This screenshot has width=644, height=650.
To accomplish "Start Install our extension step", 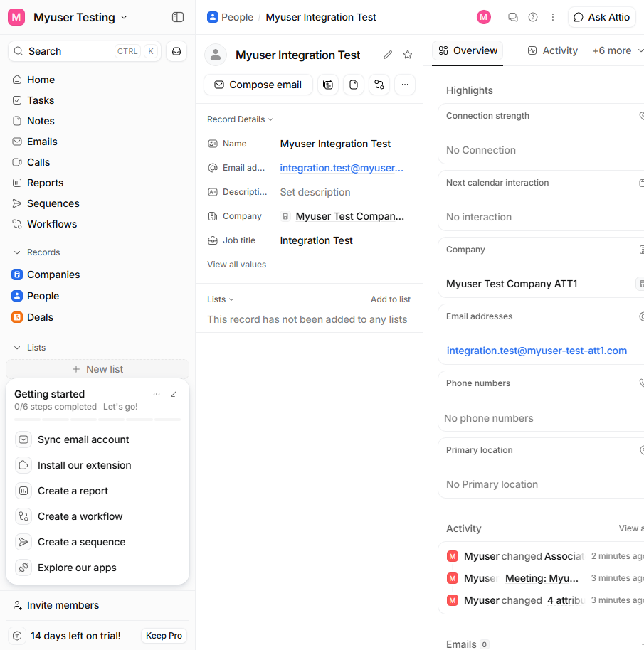I will coord(97,465).
